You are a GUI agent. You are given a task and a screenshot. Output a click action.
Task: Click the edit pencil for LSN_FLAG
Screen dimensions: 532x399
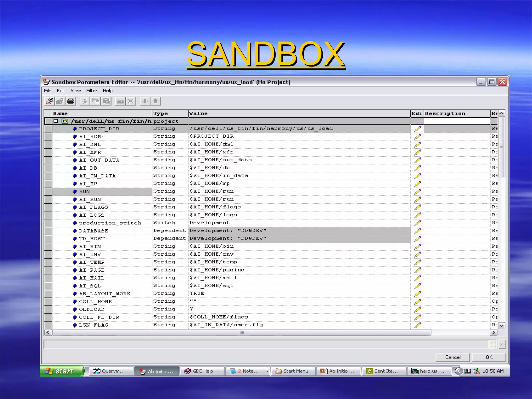[418, 325]
